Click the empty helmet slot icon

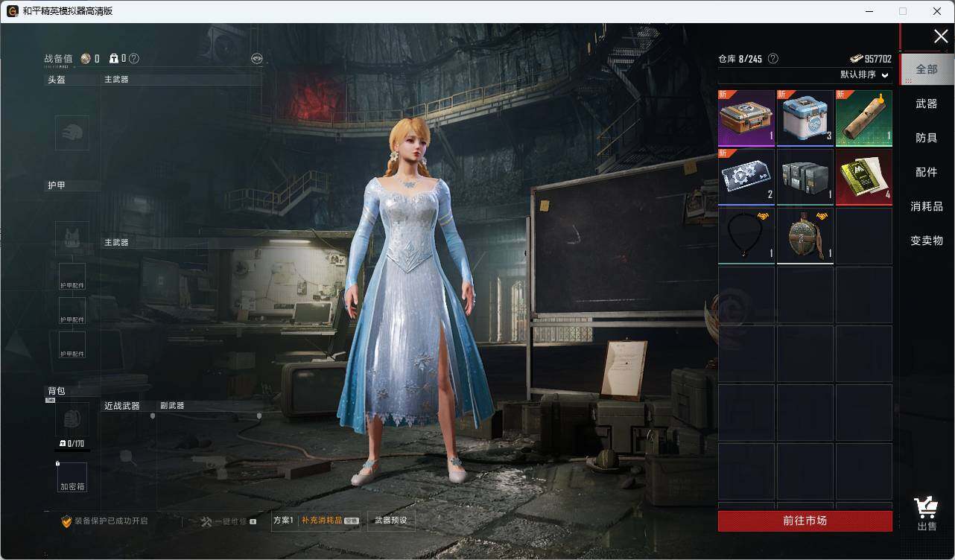[72, 133]
